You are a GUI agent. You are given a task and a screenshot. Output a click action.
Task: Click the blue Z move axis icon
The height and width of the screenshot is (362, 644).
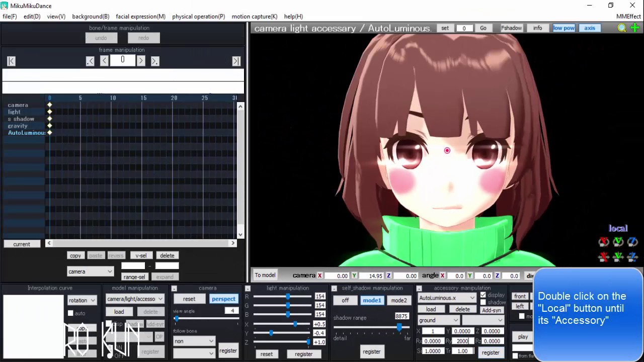(632, 257)
